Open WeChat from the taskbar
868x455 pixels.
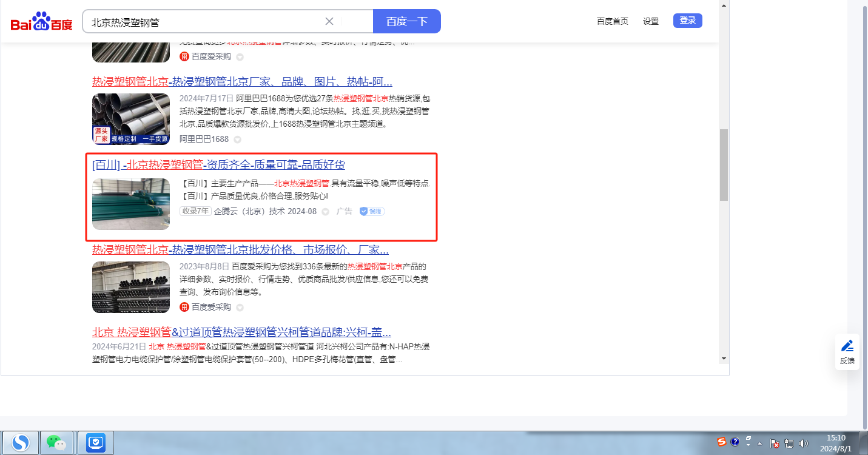coord(56,442)
